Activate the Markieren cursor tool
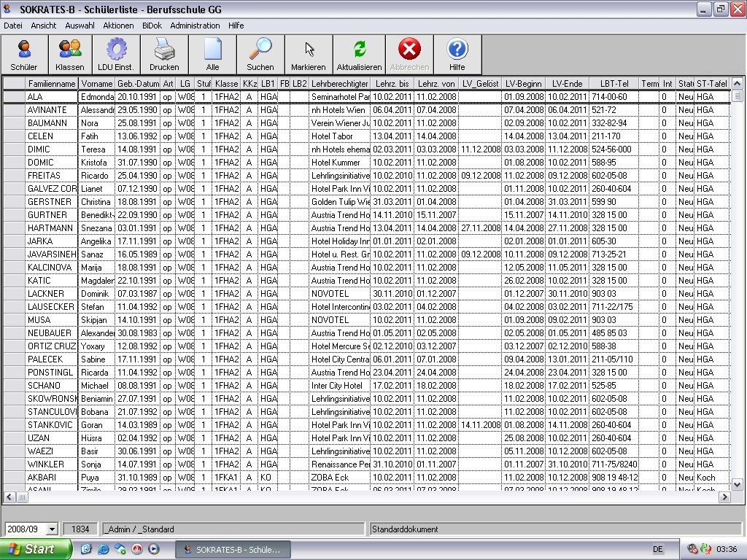 point(309,55)
